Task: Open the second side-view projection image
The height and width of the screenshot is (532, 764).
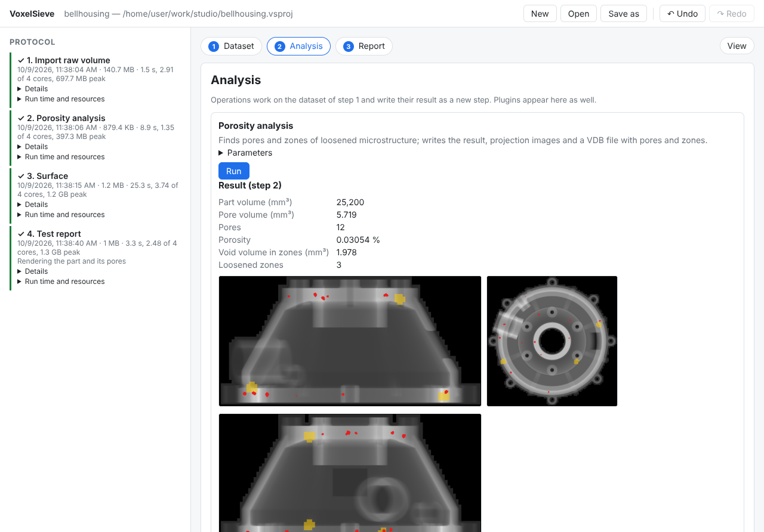Action: 350,472
